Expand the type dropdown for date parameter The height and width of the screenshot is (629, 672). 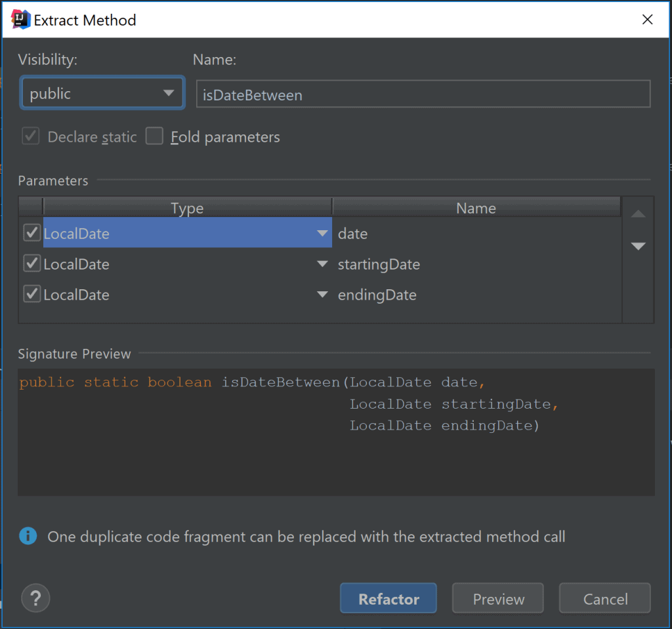coord(322,233)
